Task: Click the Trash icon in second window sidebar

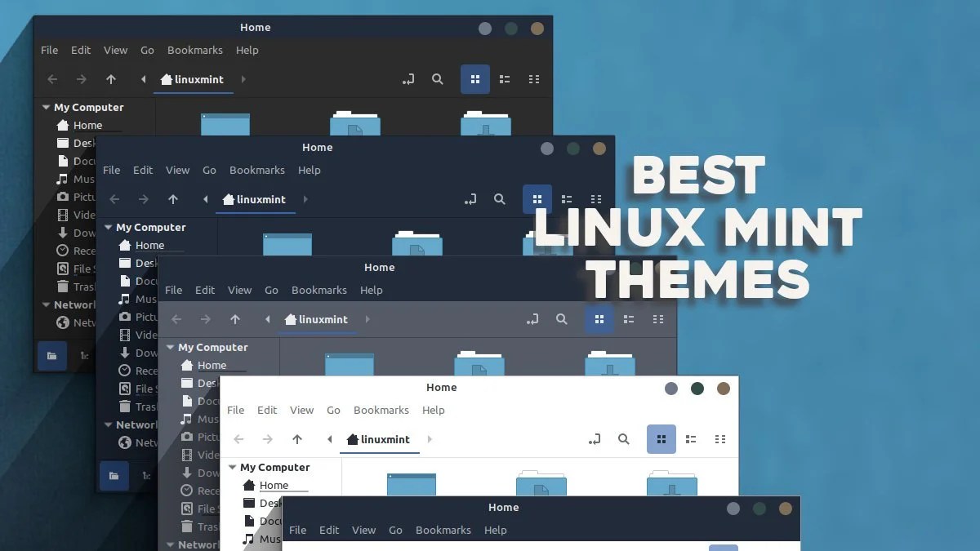Action: coord(125,407)
